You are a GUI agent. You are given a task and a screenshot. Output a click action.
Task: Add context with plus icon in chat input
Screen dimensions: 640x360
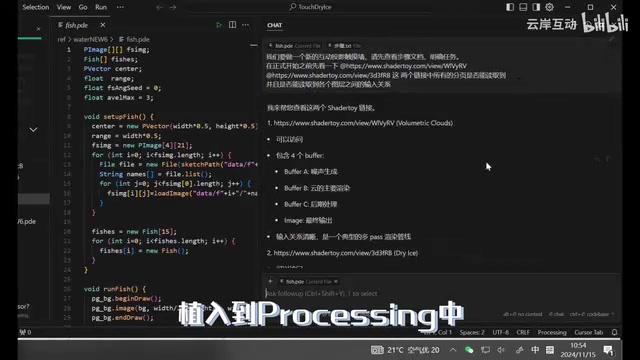(x=270, y=281)
